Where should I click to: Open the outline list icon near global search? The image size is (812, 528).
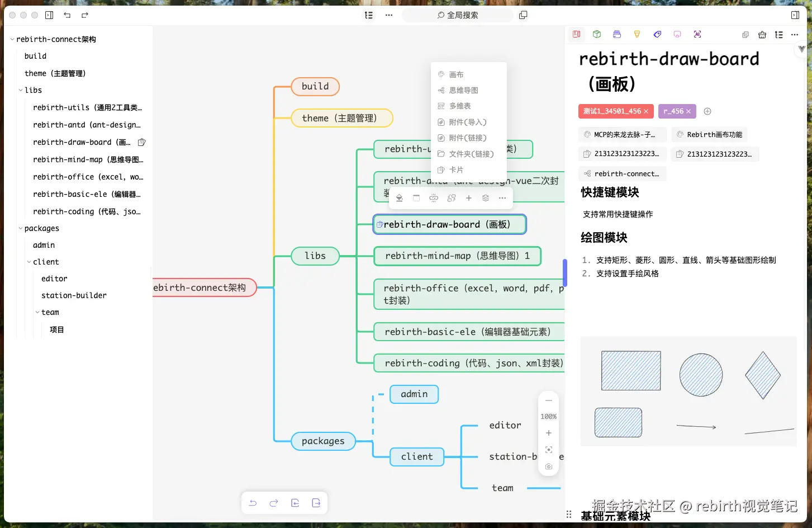click(x=368, y=15)
